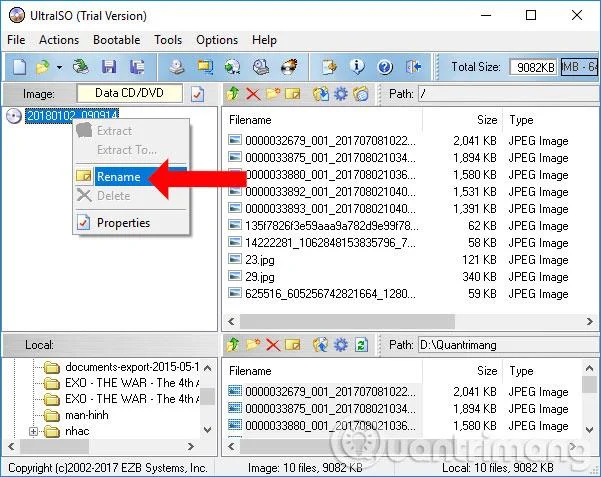The height and width of the screenshot is (477, 601).
Task: Select the documents-export-2015-05-1 folder
Action: [132, 367]
